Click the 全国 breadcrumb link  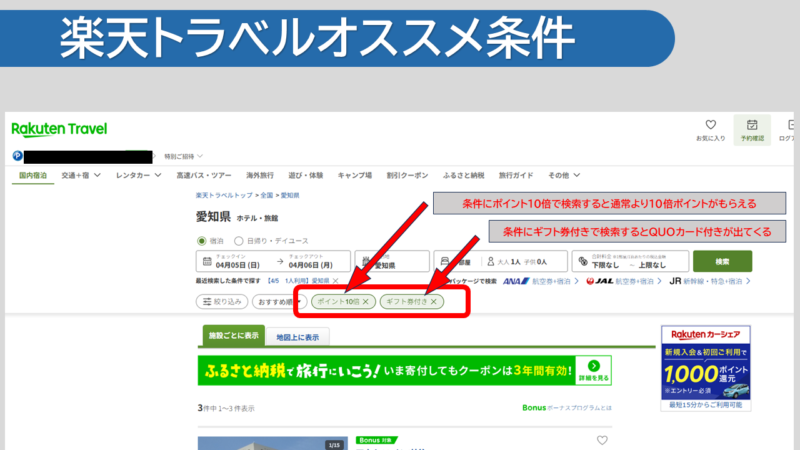coord(267,195)
